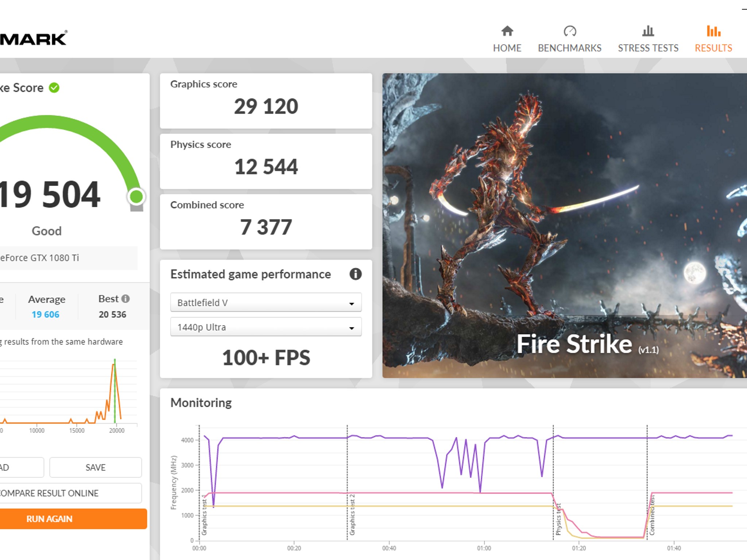
Task: Click info icon next to Best score
Action: (x=125, y=299)
